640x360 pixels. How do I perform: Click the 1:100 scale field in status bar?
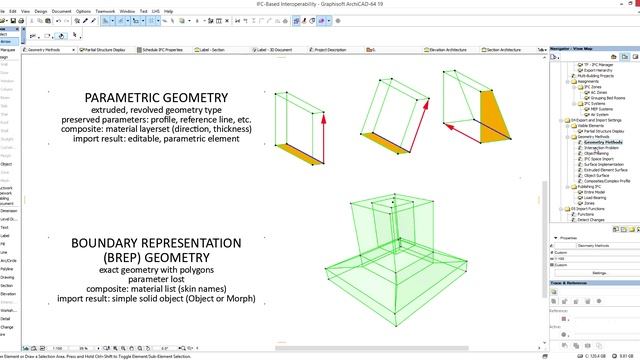tap(57, 348)
